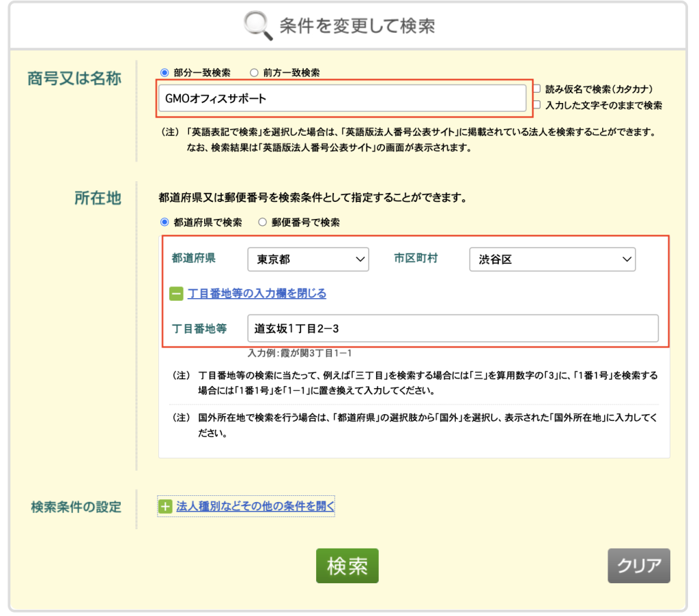
Task: Click the 商号又は名称 input with GMOオフィスサポート
Action: (342, 98)
